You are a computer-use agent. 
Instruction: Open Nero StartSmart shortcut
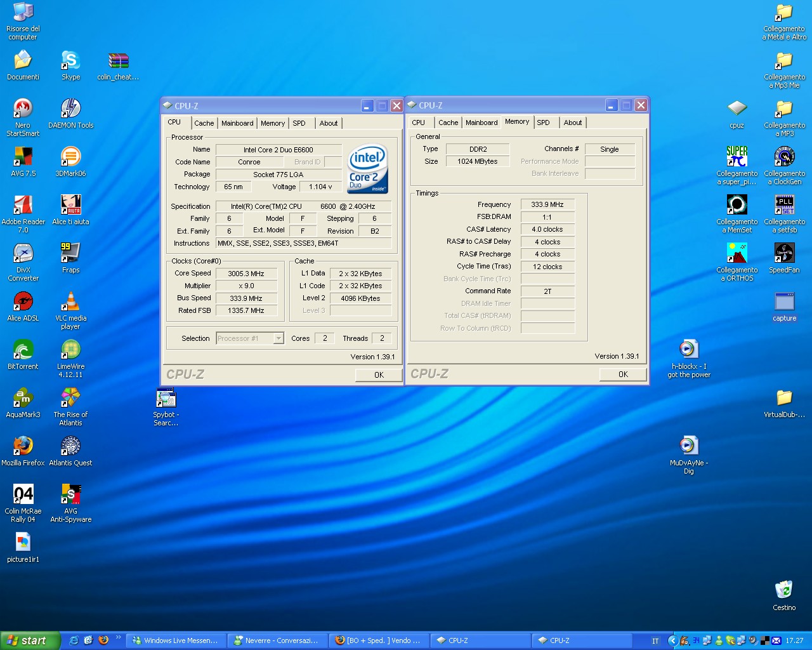[x=23, y=109]
